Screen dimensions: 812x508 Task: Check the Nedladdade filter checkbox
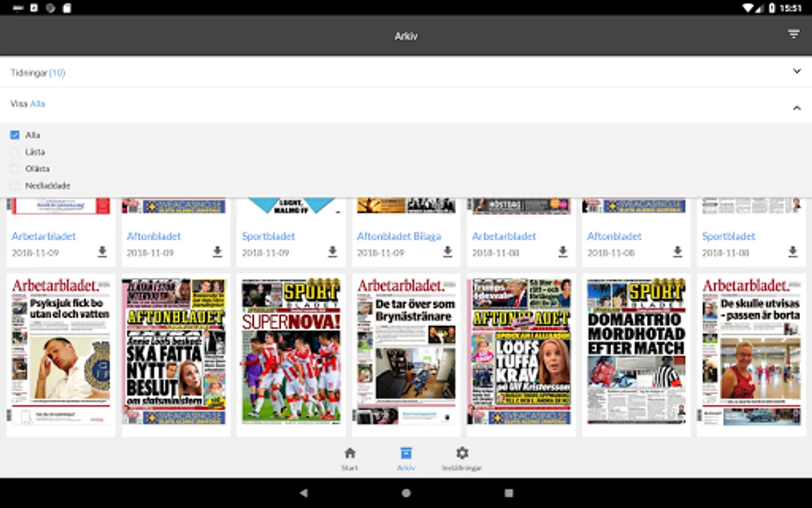tap(15, 186)
